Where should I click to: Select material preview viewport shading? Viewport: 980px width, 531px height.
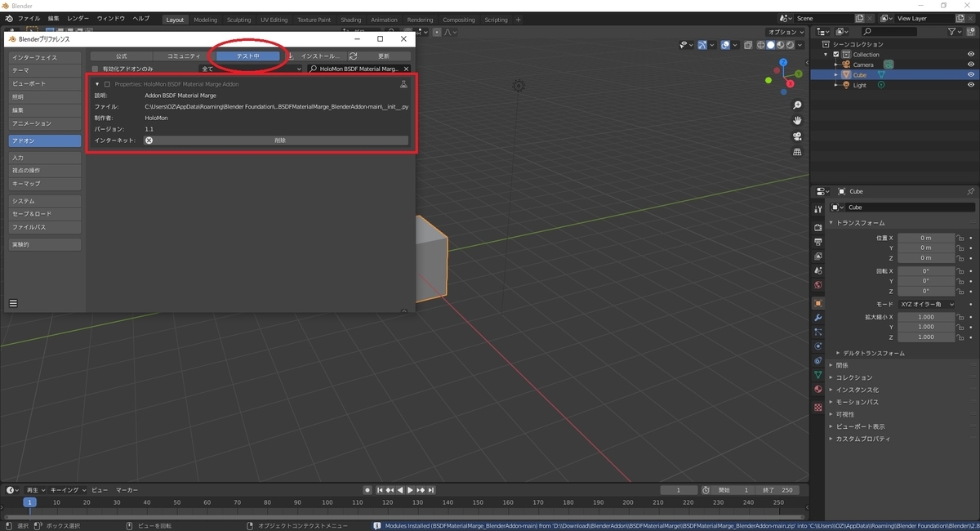780,45
